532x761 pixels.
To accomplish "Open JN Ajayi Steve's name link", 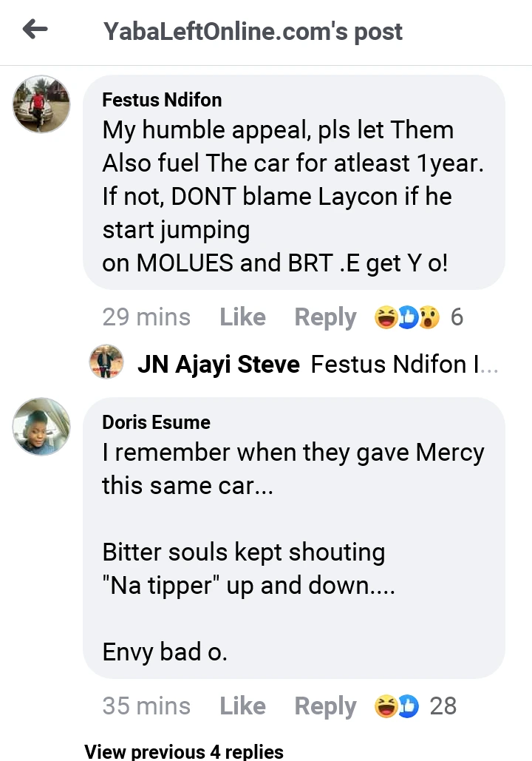I will [219, 364].
